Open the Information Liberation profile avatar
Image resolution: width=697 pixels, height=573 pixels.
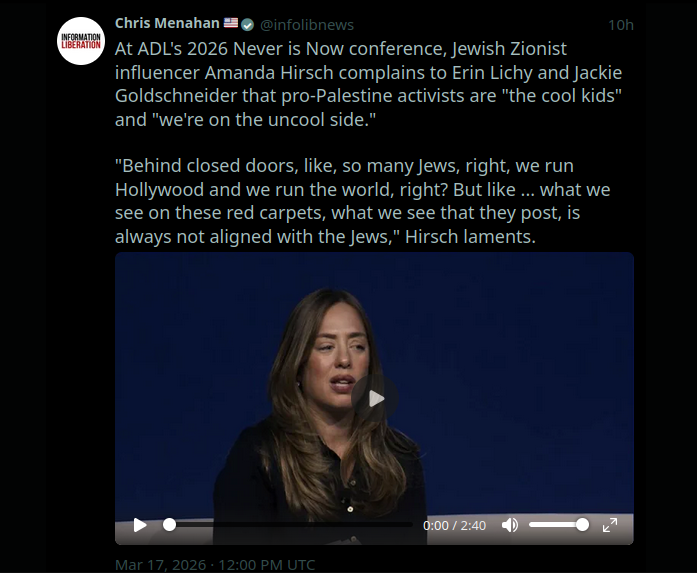click(x=81, y=41)
